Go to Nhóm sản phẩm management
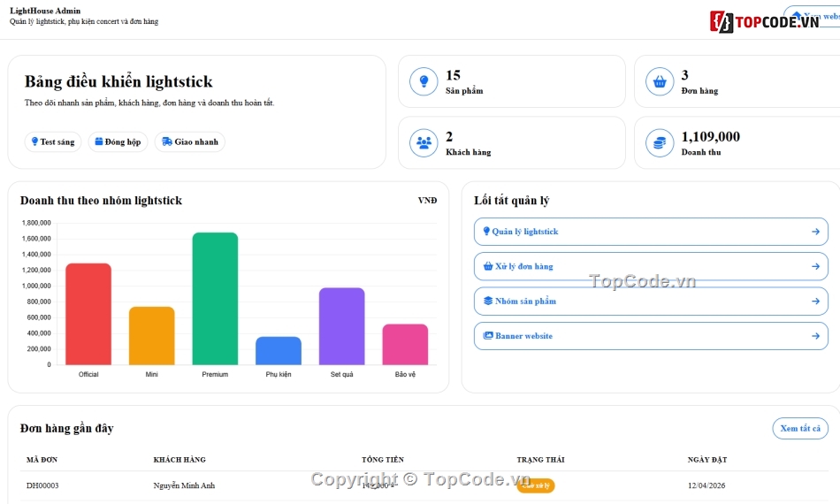This screenshot has height=504, width=840. (x=651, y=301)
